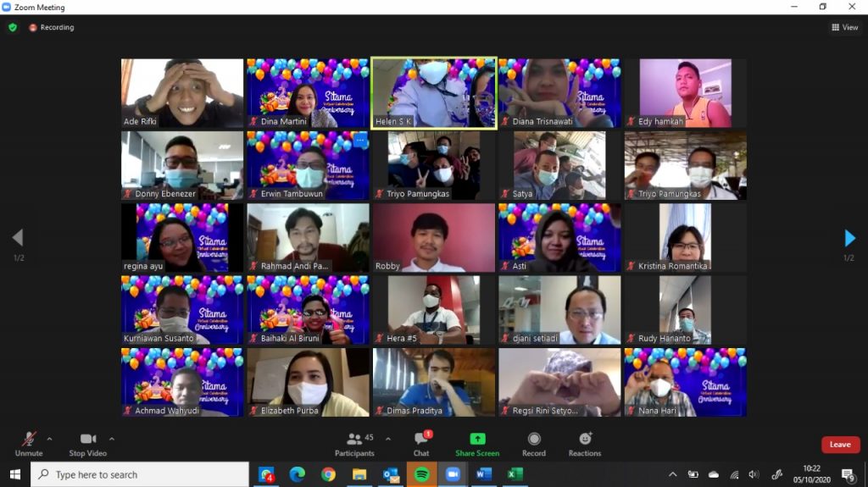The height and width of the screenshot is (487, 868).
Task: Expand video options arrow beside Stop Video
Action: coord(111,439)
